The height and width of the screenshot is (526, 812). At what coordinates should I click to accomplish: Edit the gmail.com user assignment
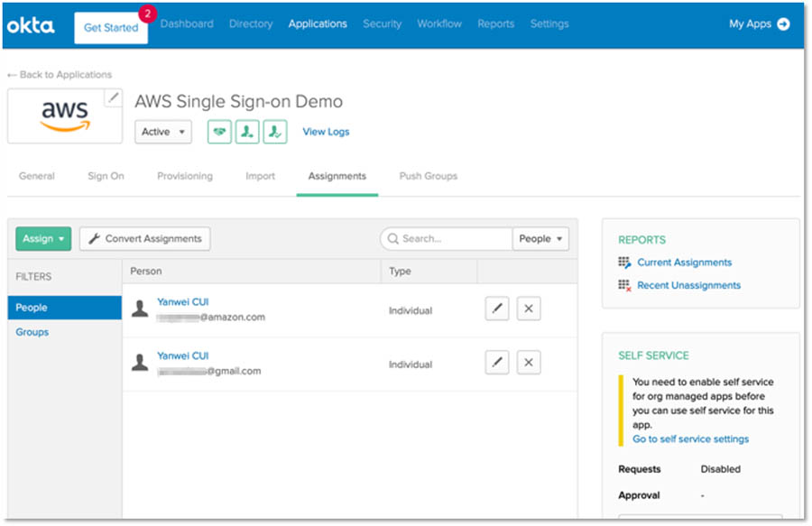tap(497, 363)
